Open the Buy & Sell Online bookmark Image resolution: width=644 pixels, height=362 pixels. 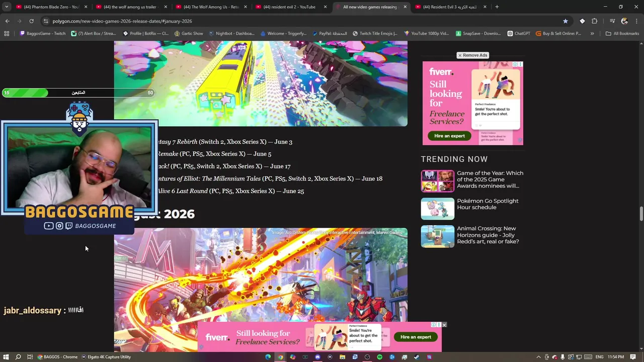(558, 34)
